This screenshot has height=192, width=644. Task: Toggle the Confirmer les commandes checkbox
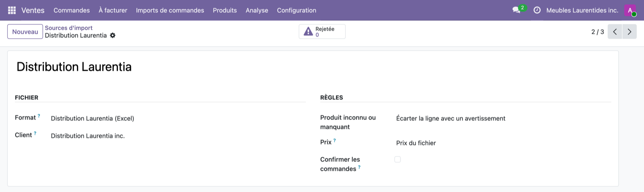[398, 159]
